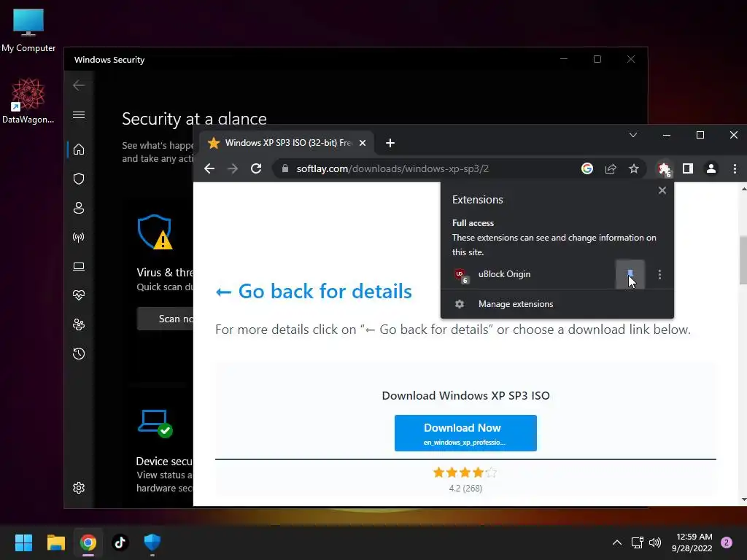Select the Windows XP SP3 ISO tab
The image size is (747, 560).
pos(287,143)
